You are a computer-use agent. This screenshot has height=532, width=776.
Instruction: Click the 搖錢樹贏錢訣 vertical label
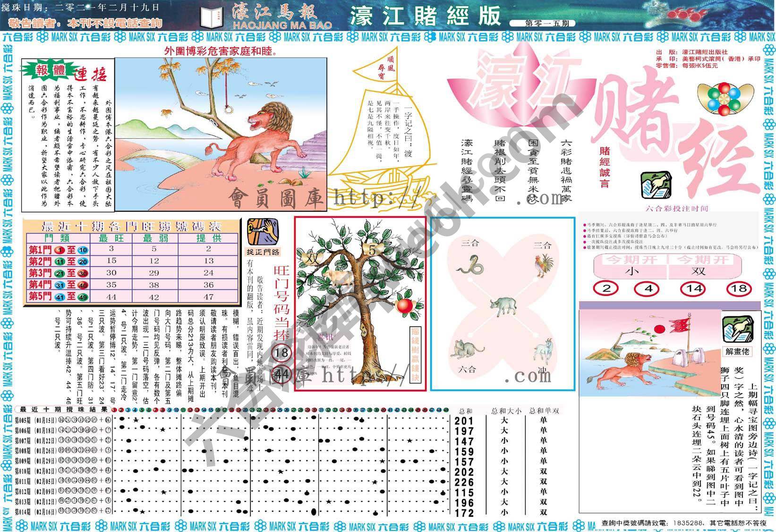(x=415, y=354)
